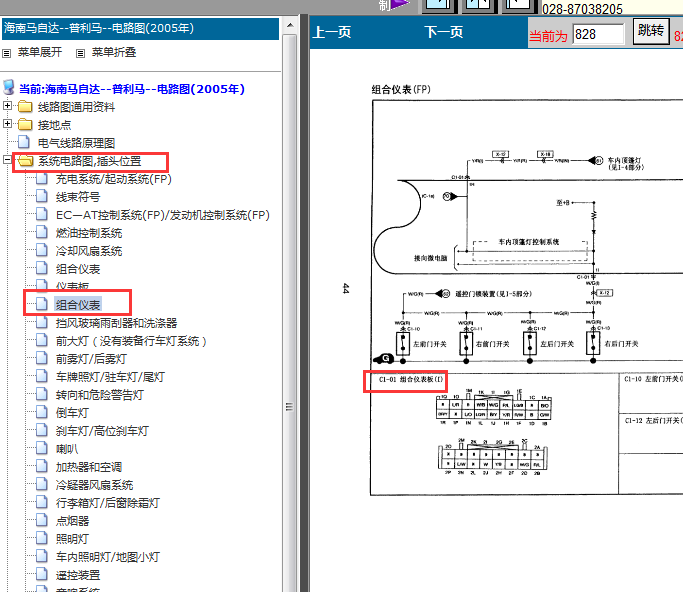
Task: Click the page icon beside 前雾灯/后雾灯
Action: pos(42,358)
